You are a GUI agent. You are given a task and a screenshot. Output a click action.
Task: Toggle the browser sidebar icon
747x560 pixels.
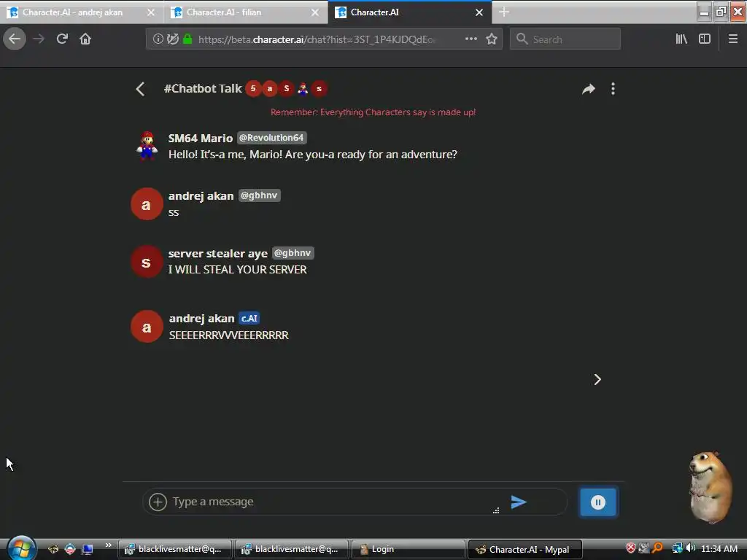click(705, 39)
